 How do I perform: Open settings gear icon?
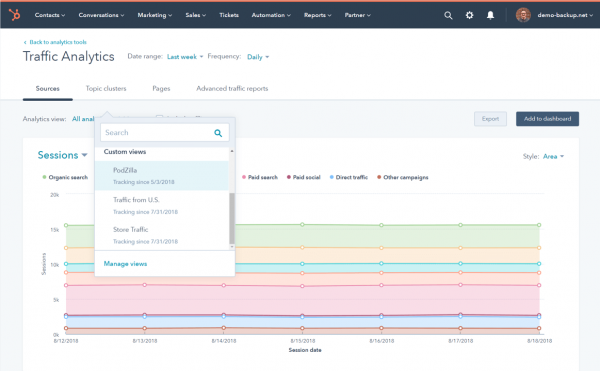tap(470, 15)
